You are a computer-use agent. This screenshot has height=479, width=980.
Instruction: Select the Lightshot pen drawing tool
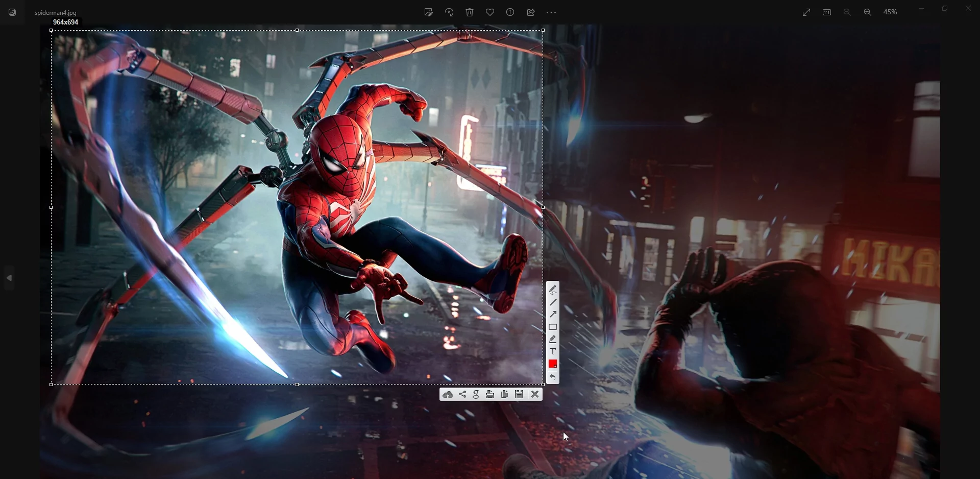pos(553,290)
